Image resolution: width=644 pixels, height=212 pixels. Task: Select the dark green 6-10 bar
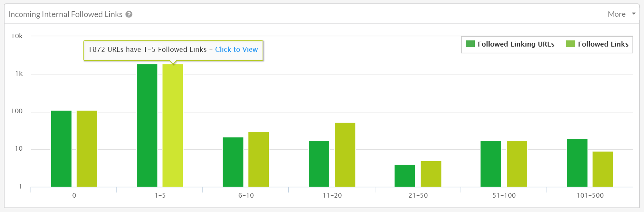point(233,162)
